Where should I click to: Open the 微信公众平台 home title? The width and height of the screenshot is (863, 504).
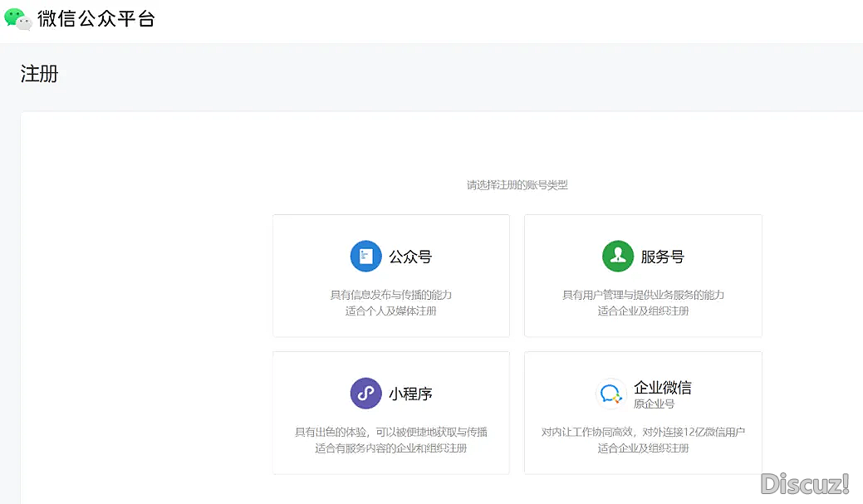coord(96,19)
